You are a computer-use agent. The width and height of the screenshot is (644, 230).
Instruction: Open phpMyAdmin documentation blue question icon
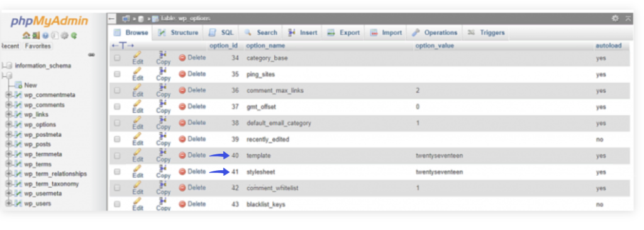[x=45, y=35]
